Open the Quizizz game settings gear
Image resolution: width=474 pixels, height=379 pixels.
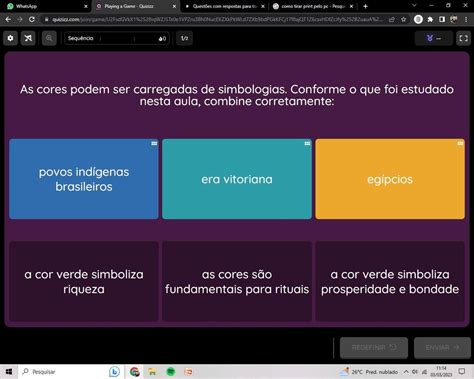pos(10,38)
